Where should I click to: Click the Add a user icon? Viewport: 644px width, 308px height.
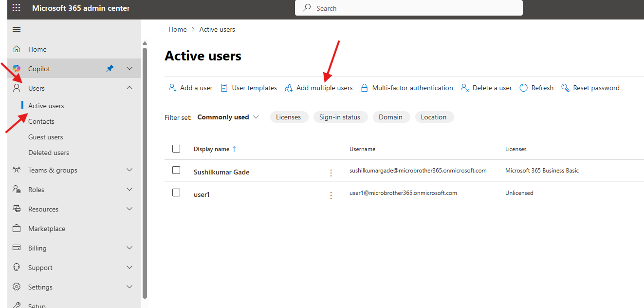[x=172, y=88]
